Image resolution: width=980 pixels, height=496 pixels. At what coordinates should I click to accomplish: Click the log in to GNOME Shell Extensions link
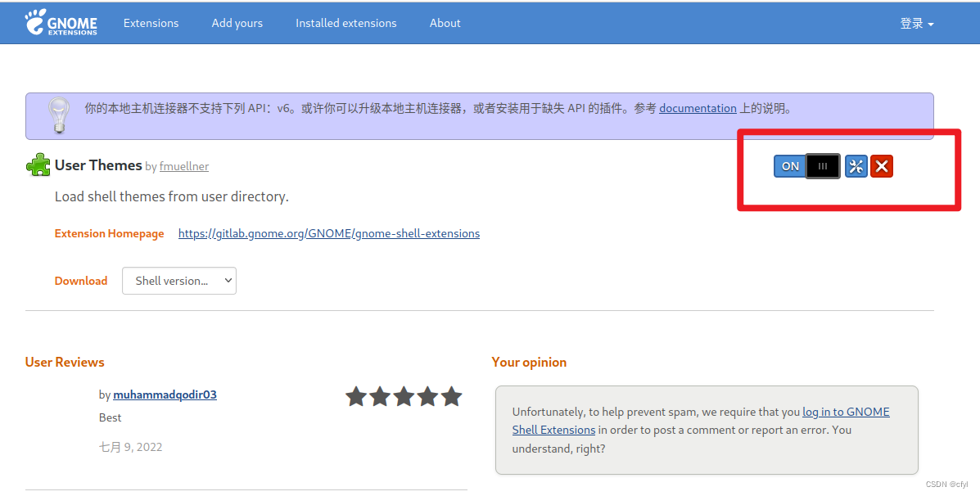coord(701,421)
